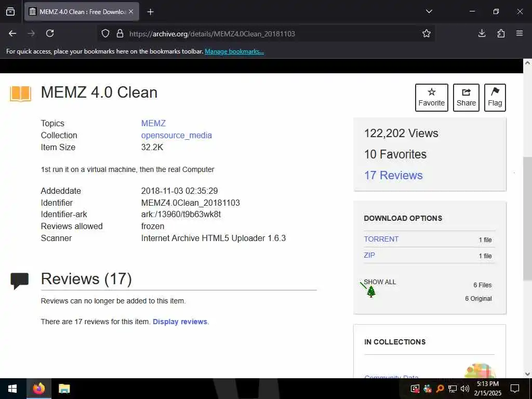Open opensource_media collection link
Screen dimensions: 532x399
tap(177, 135)
